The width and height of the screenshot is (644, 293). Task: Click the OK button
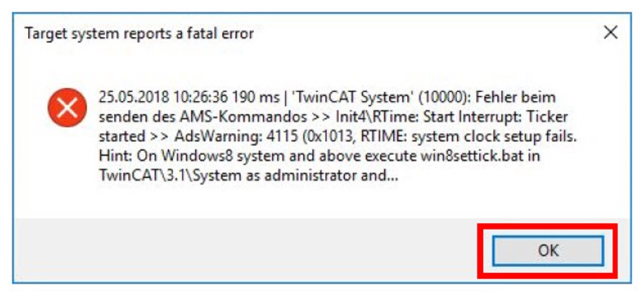548,251
